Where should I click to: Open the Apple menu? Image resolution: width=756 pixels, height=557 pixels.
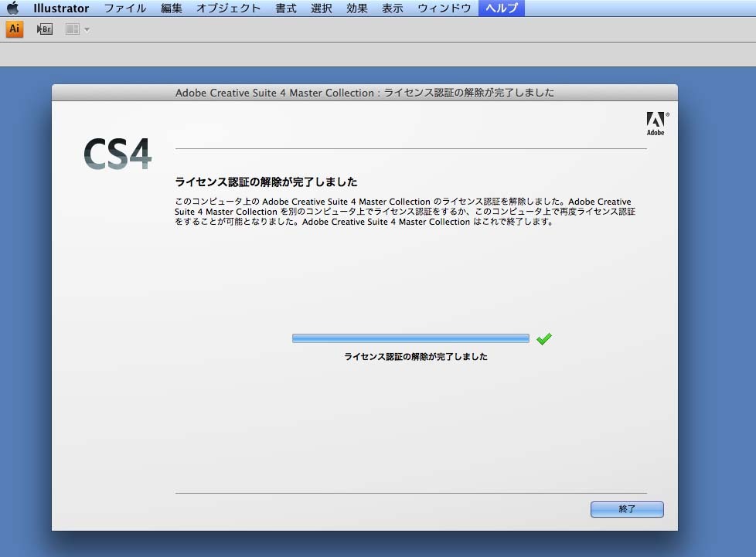pos(13,8)
